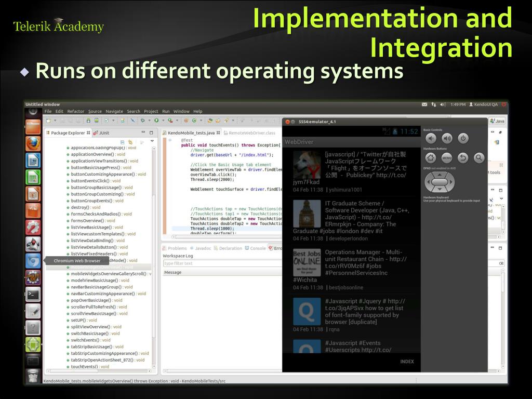Open the Help menu
This screenshot has width=532, height=399.
[198, 111]
